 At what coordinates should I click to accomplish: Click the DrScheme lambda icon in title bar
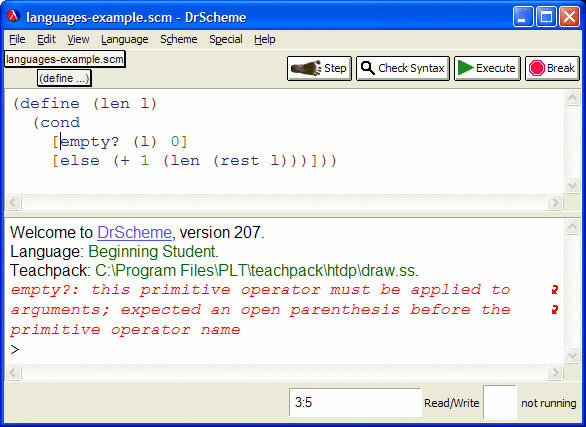13,16
